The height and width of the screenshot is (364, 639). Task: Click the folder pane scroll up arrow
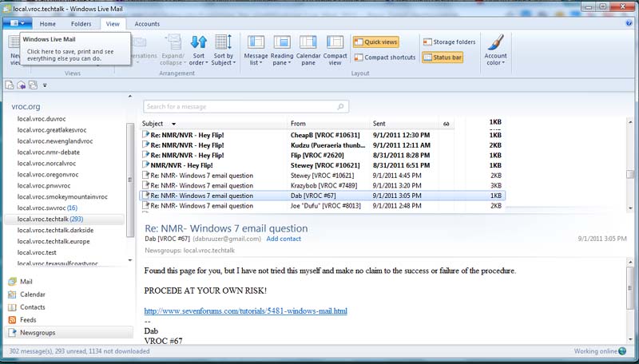pos(130,97)
